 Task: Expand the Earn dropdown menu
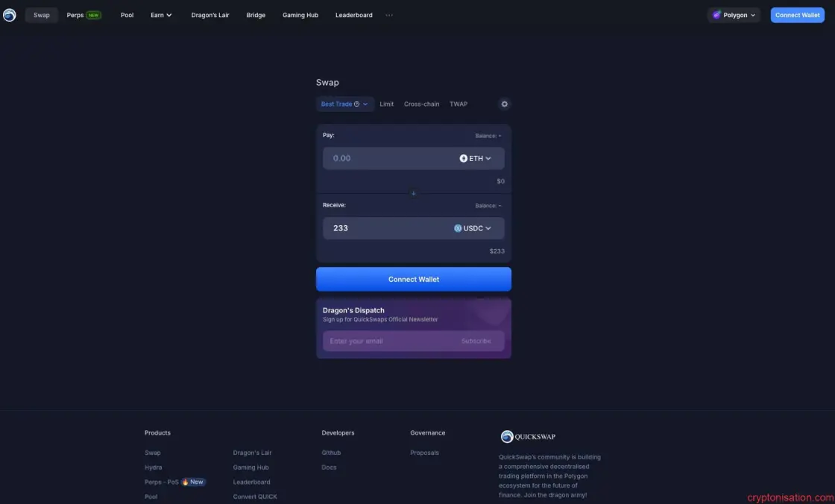point(161,15)
